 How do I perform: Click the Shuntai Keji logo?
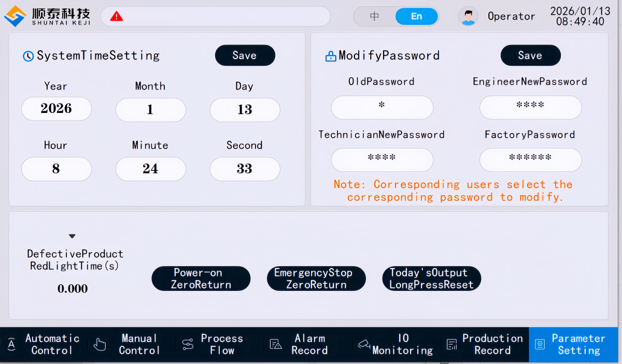coord(48,16)
